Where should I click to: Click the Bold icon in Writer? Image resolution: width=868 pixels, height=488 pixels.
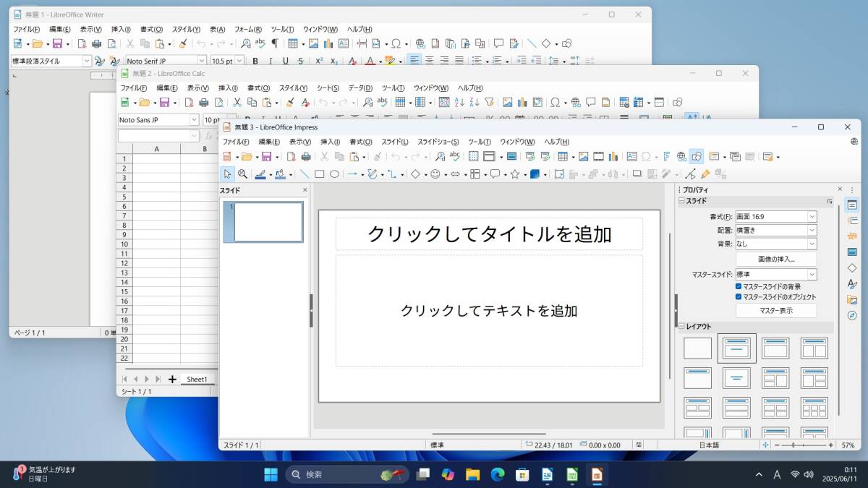[x=255, y=61]
